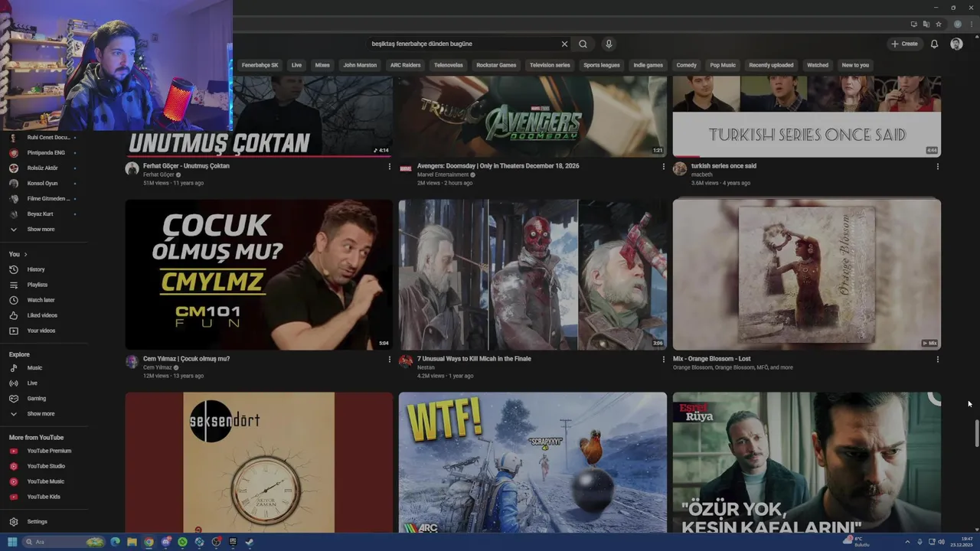Open options for Avengers: Doomsday video
The width and height of the screenshot is (980, 551).
pyautogui.click(x=663, y=167)
